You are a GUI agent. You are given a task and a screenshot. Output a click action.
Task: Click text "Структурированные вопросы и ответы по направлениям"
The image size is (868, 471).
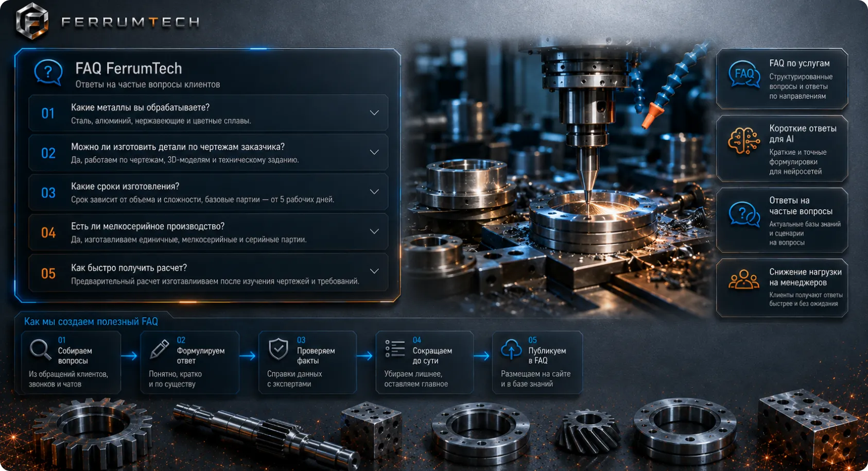pyautogui.click(x=801, y=87)
